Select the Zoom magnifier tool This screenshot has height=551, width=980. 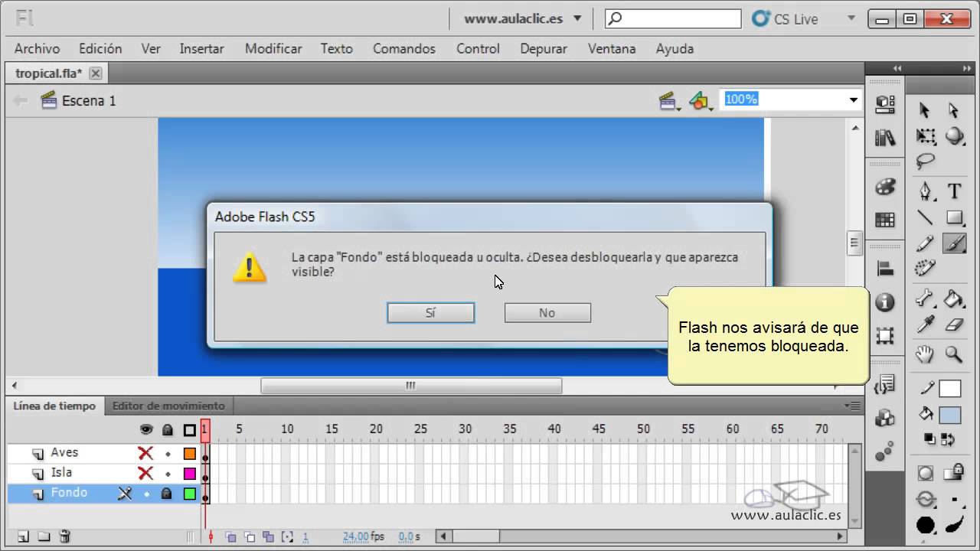click(x=954, y=354)
